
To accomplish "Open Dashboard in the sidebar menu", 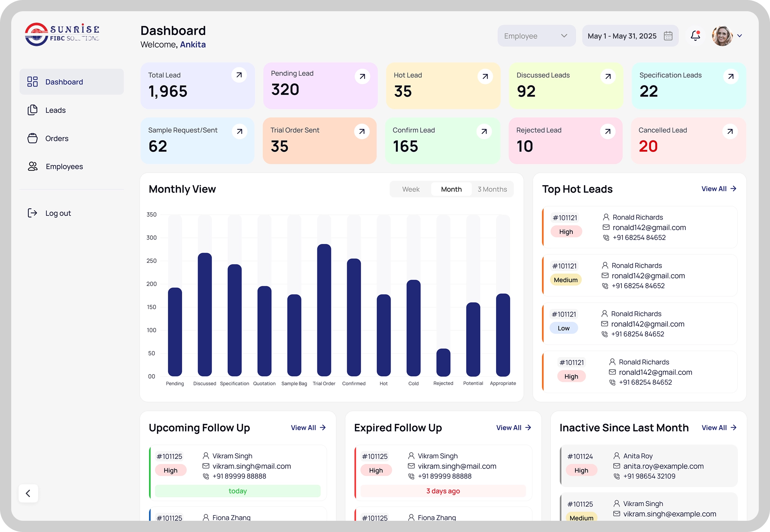I will click(x=71, y=82).
